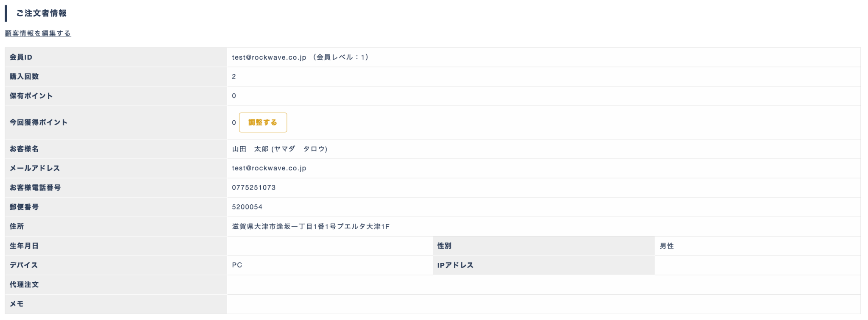Click the デバイス value PC
This screenshot has height=320, width=868.
pos(237,265)
